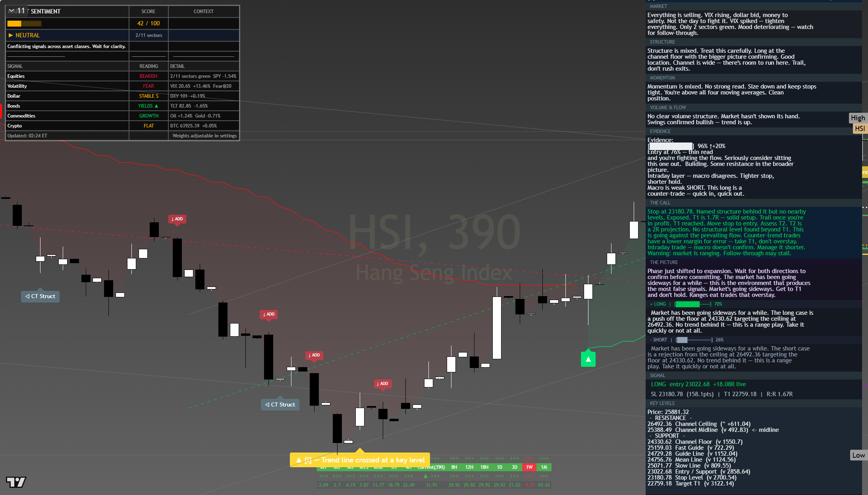Click the KEY LEVELS section header
Image resolution: width=868 pixels, height=495 pixels.
click(x=754, y=403)
